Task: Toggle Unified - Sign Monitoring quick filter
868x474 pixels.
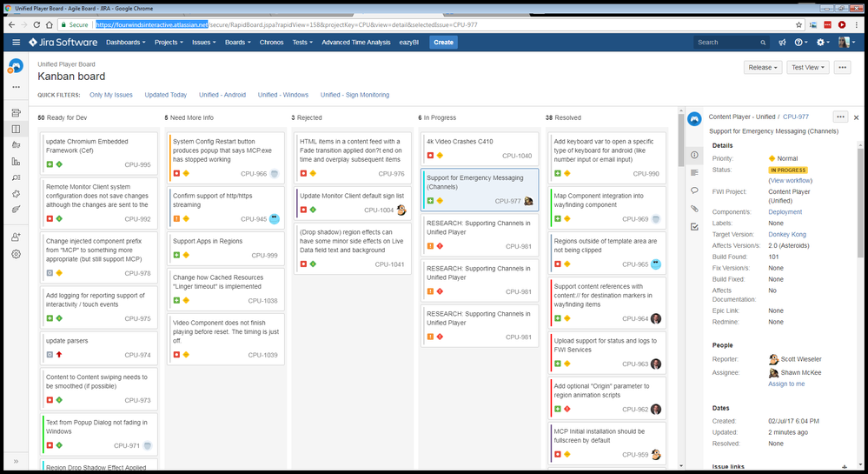Action: point(354,95)
